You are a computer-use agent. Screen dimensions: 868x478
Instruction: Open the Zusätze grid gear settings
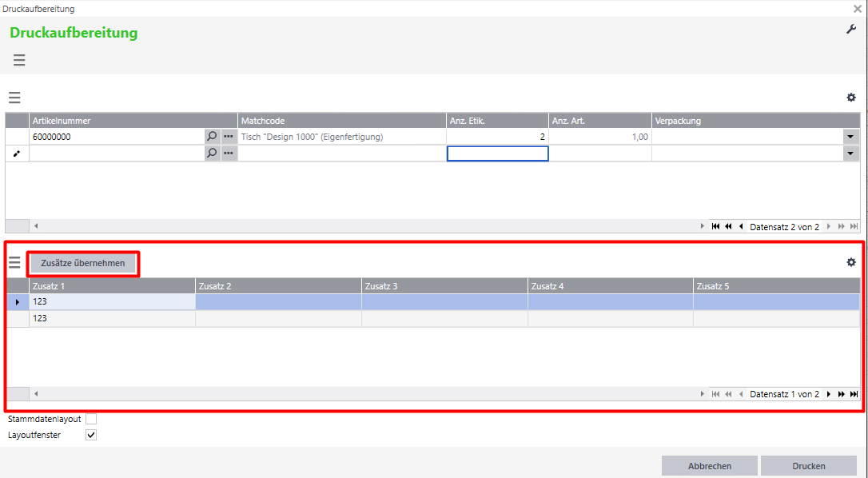(x=851, y=262)
